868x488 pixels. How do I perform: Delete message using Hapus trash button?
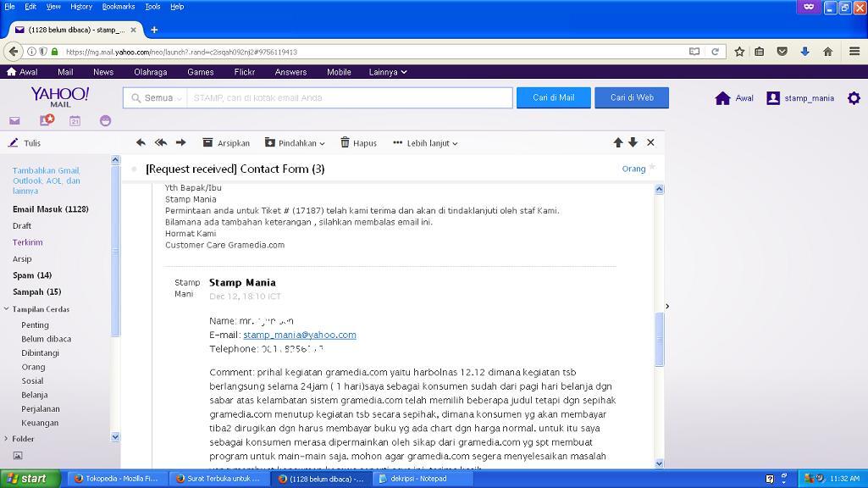[x=358, y=143]
